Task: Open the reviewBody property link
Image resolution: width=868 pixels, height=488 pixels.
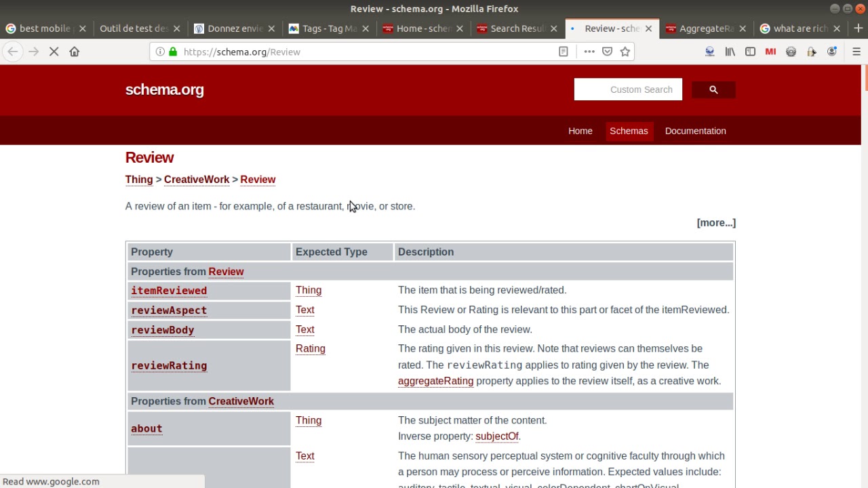Action: pos(163,330)
